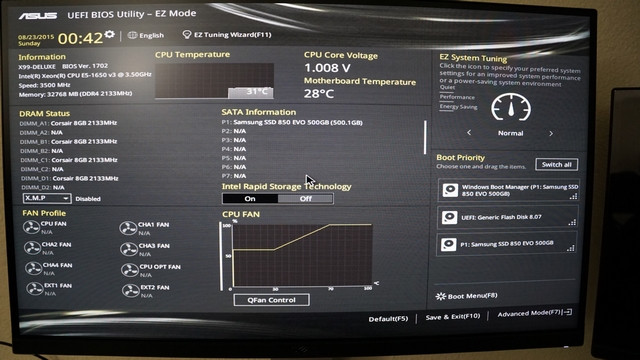Screen dimensions: 640x360
Task: Go to previous system tuning mode arrow
Action: click(469, 132)
